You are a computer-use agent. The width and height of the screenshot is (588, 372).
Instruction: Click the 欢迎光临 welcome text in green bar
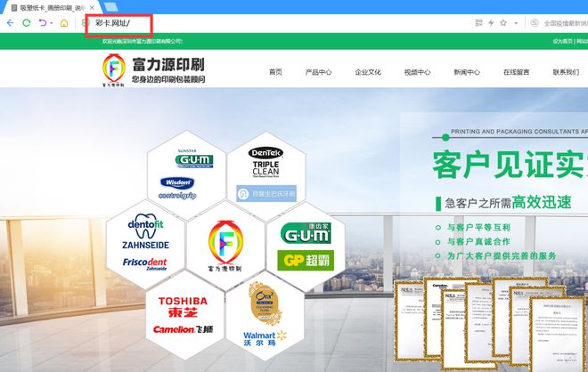pos(143,41)
